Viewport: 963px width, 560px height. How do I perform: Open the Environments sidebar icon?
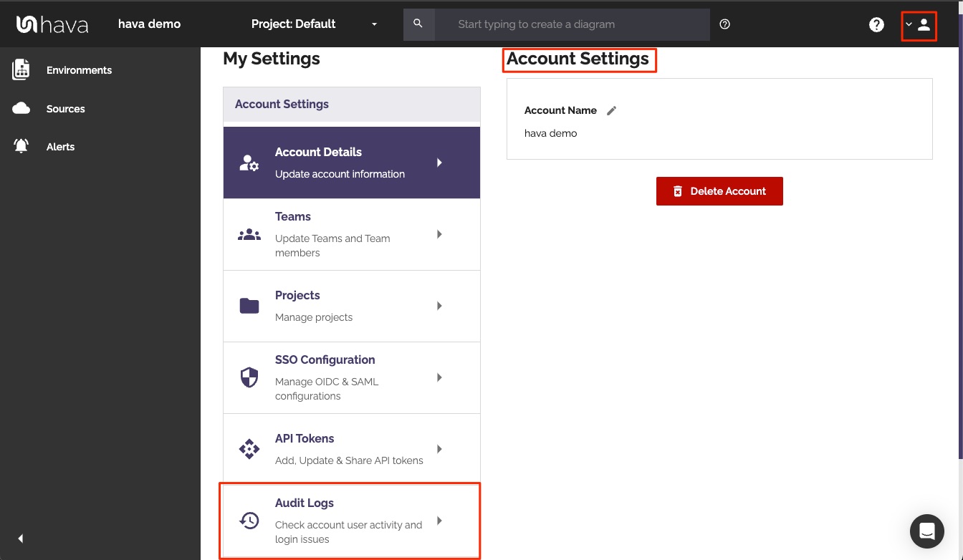tap(21, 70)
